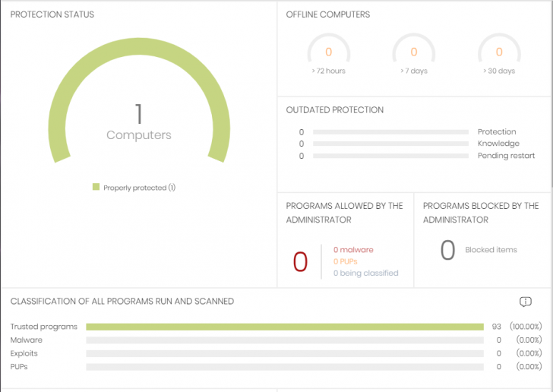The width and height of the screenshot is (553, 392).
Task: Click the Pending restart bar
Action: pos(390,156)
